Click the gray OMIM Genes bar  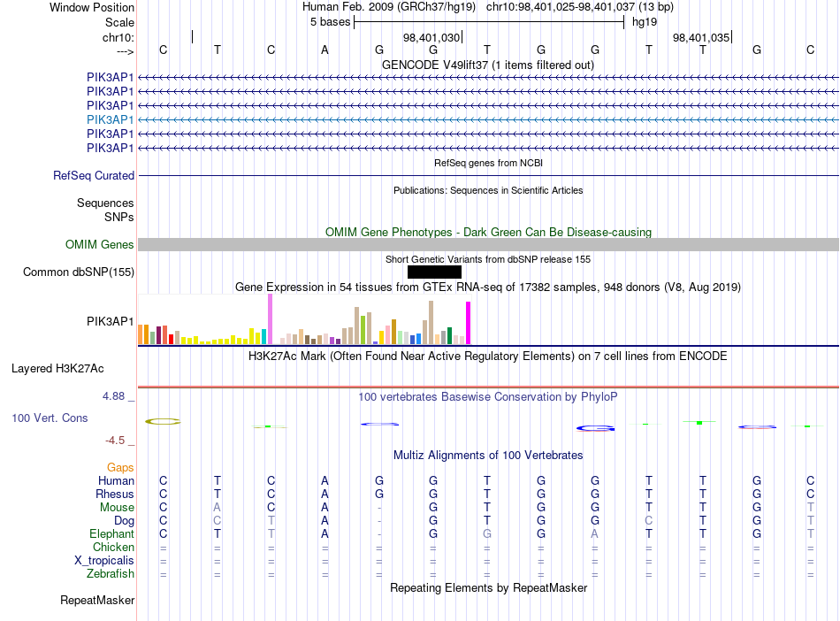[x=488, y=245]
